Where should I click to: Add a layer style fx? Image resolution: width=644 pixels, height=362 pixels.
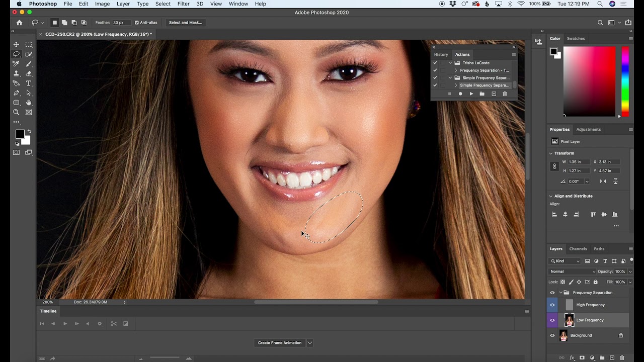pos(572,358)
